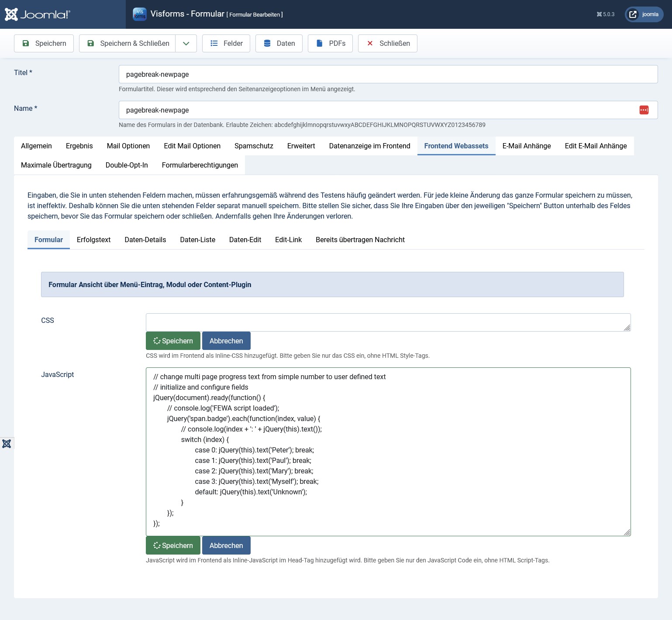Click the Joomla logo in header

pos(37,14)
